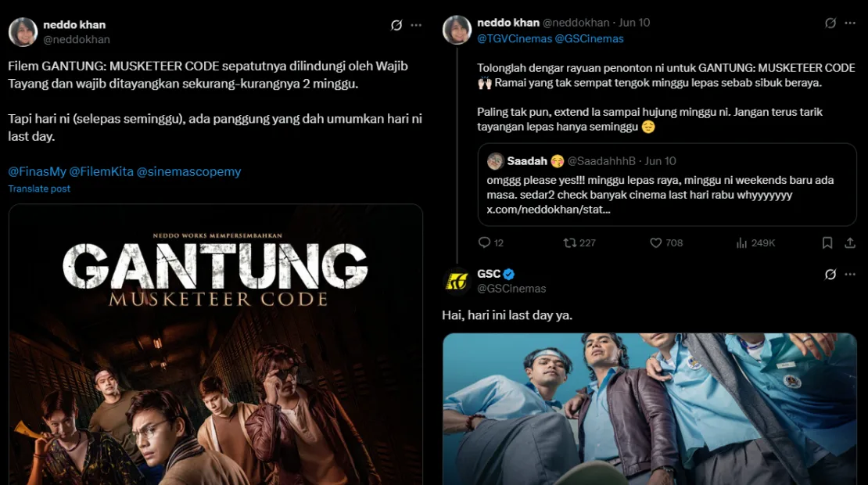This screenshot has width=868, height=485.
Task: Open the @FinasMy mention link
Action: [x=37, y=171]
